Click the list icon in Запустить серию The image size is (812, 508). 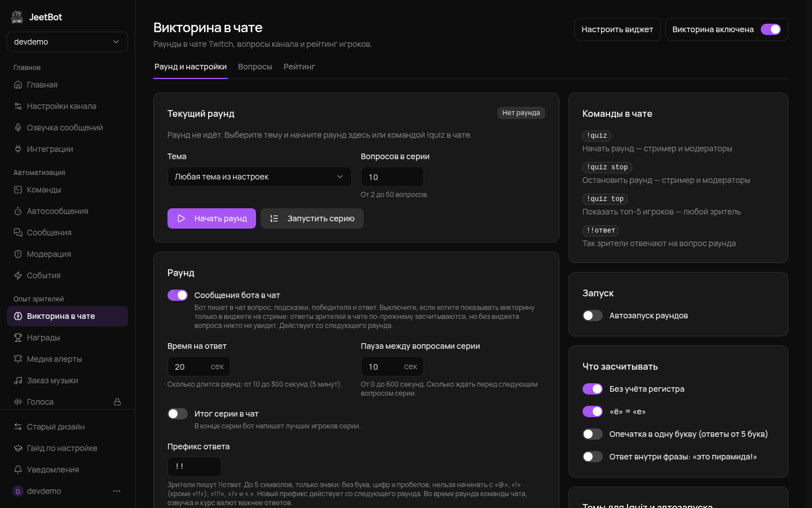pos(274,218)
